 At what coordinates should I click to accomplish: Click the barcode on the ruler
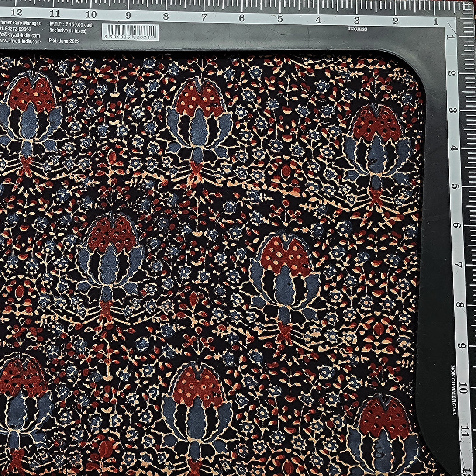pyautogui.click(x=130, y=32)
